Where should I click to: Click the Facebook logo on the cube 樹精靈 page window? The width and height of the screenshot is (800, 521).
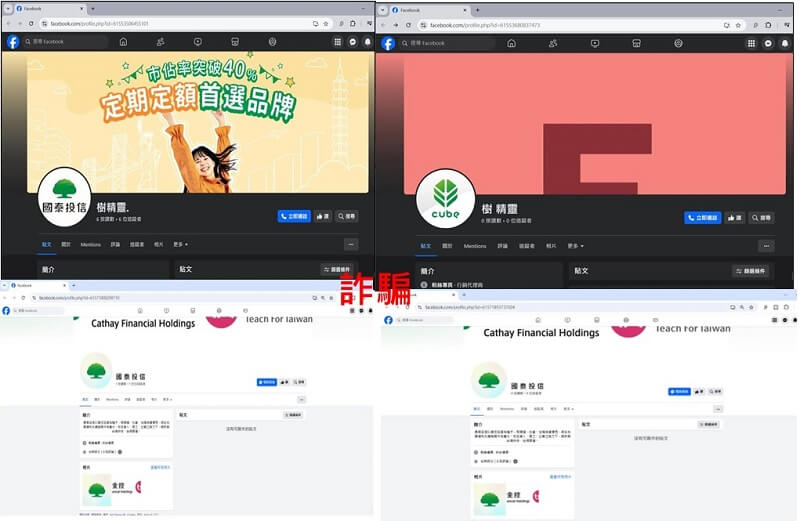[x=388, y=43]
